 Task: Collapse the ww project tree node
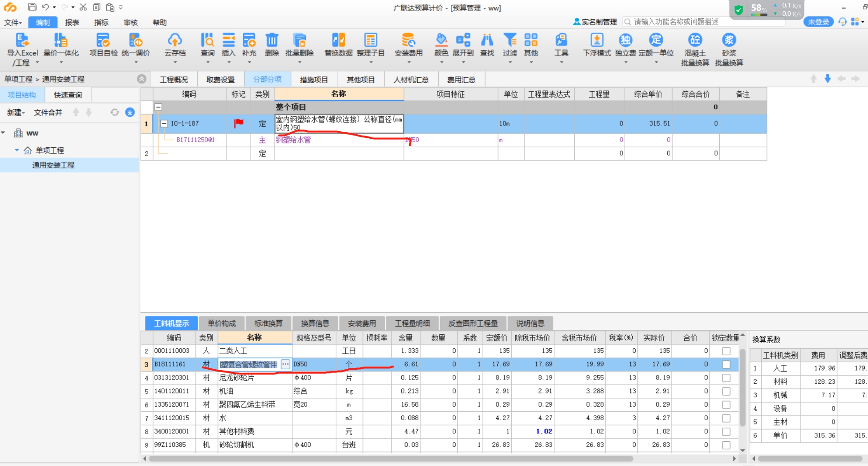(x=3, y=133)
